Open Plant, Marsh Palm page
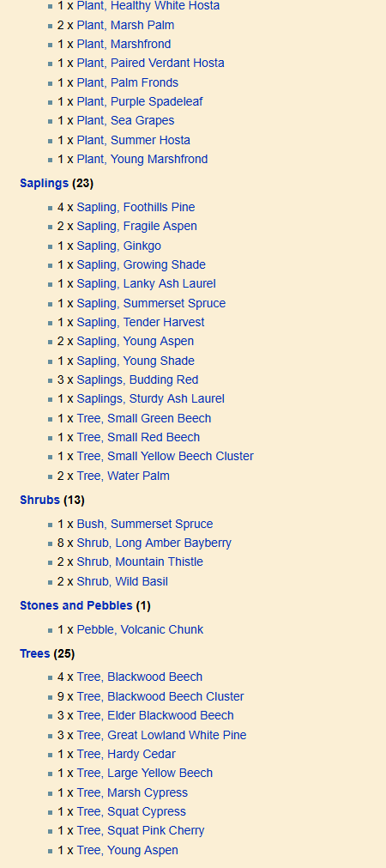 (125, 26)
